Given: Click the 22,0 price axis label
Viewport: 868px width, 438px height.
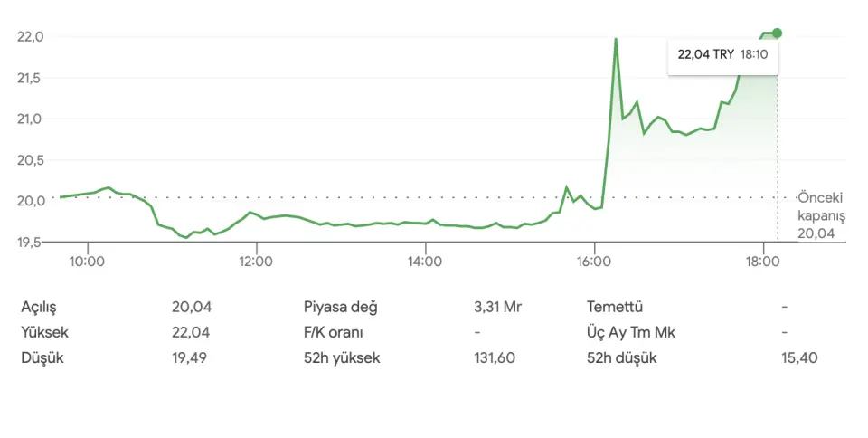Looking at the screenshot, I should [x=30, y=36].
